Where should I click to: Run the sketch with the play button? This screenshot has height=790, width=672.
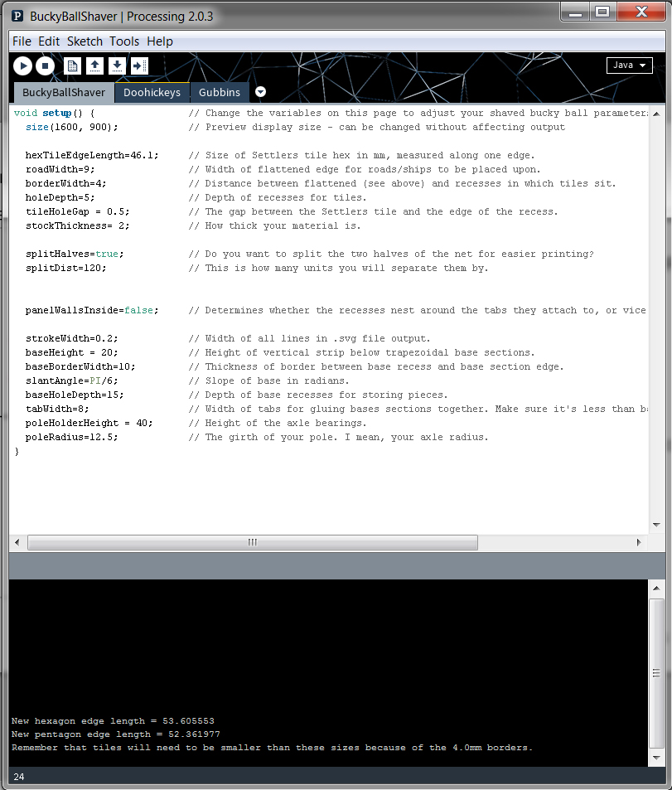coord(22,66)
